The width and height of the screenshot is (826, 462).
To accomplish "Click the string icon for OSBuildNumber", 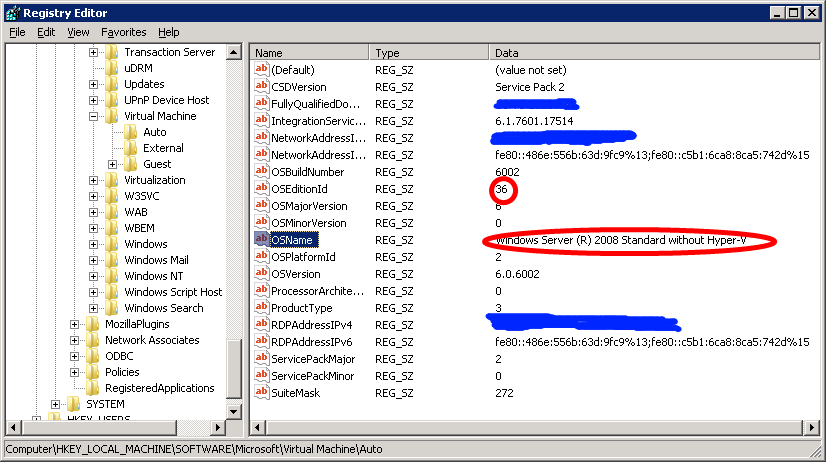I will (261, 171).
